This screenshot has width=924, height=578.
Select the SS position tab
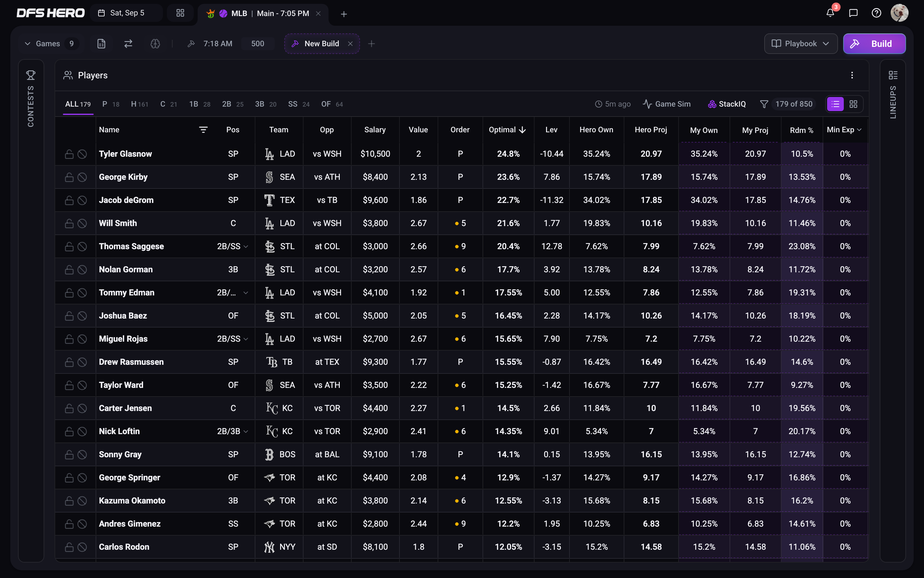tap(299, 104)
